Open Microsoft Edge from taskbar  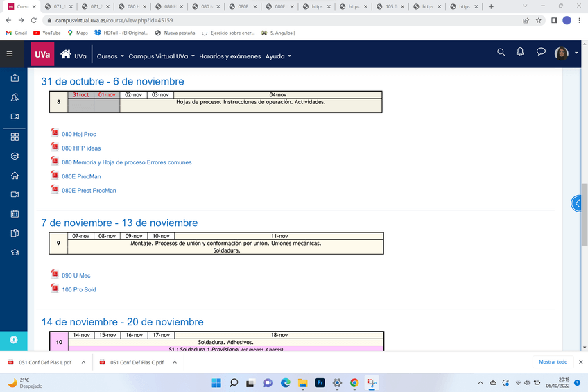point(286,382)
